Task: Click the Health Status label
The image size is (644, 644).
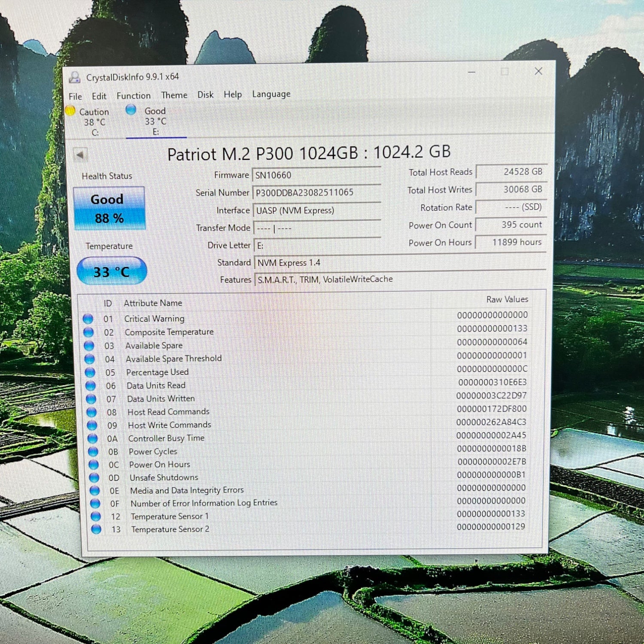Action: pos(107,176)
